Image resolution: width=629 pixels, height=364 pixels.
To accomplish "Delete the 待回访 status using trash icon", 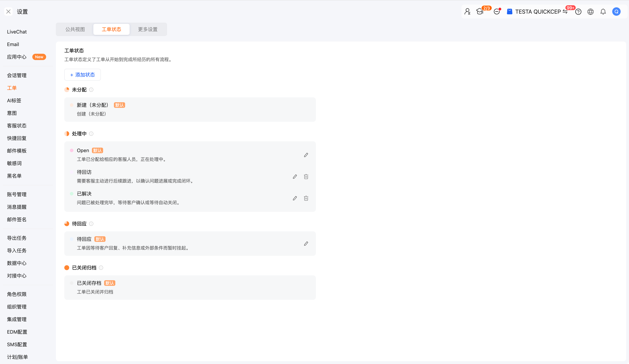I will pyautogui.click(x=306, y=177).
